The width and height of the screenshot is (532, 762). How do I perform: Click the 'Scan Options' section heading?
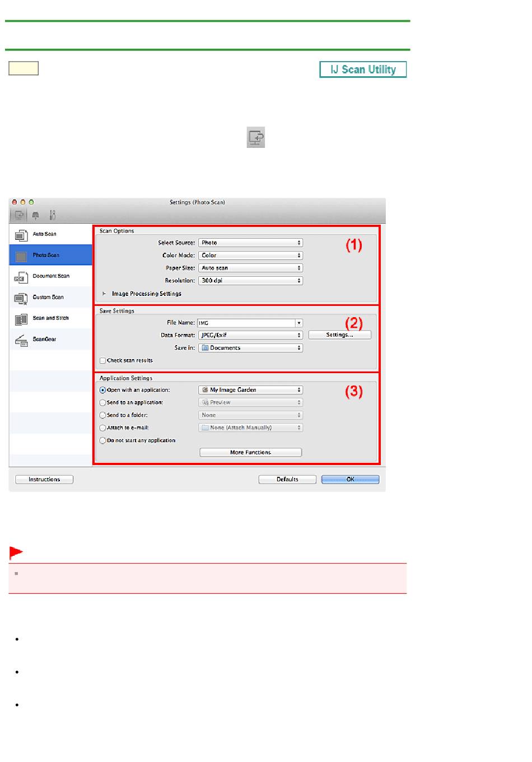pyautogui.click(x=117, y=231)
